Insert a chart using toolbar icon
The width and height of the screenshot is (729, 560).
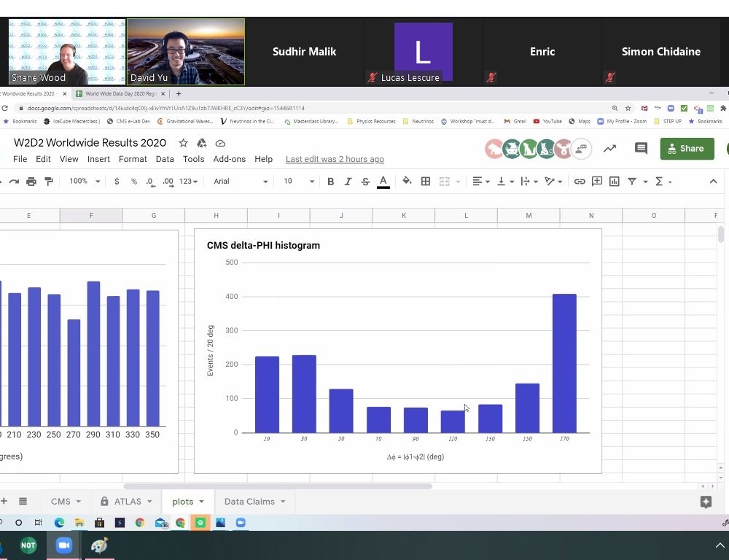click(615, 182)
